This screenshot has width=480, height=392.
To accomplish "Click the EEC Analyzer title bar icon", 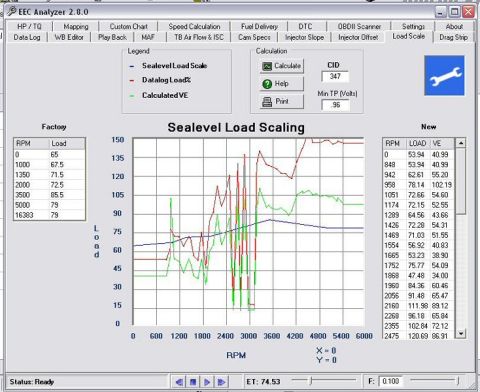I will [11, 11].
